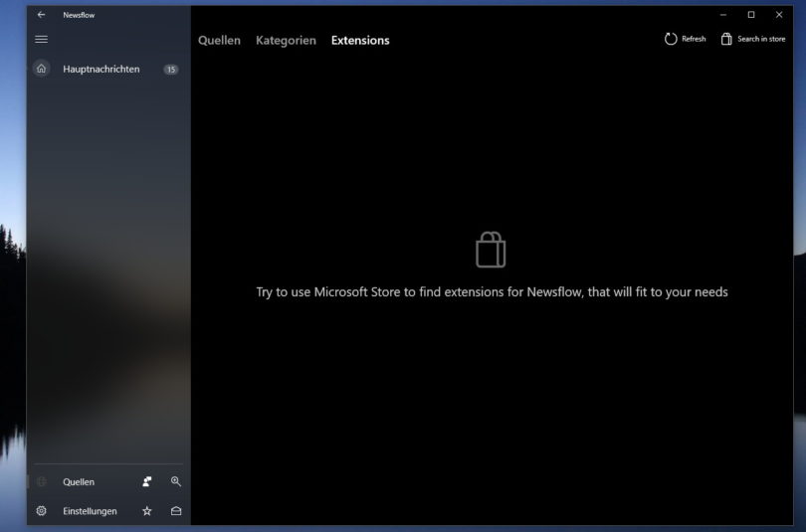The image size is (806, 532).
Task: Open favorites with the star icon
Action: click(147, 511)
